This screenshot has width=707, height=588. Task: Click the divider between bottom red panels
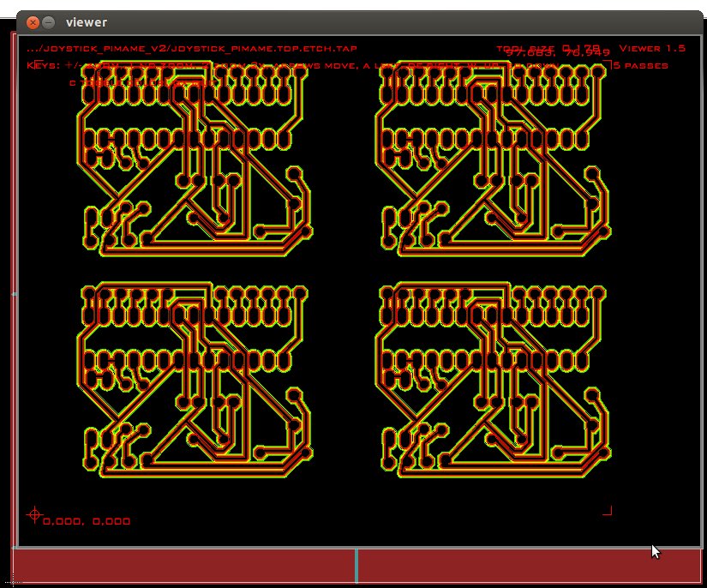[x=356, y=566]
